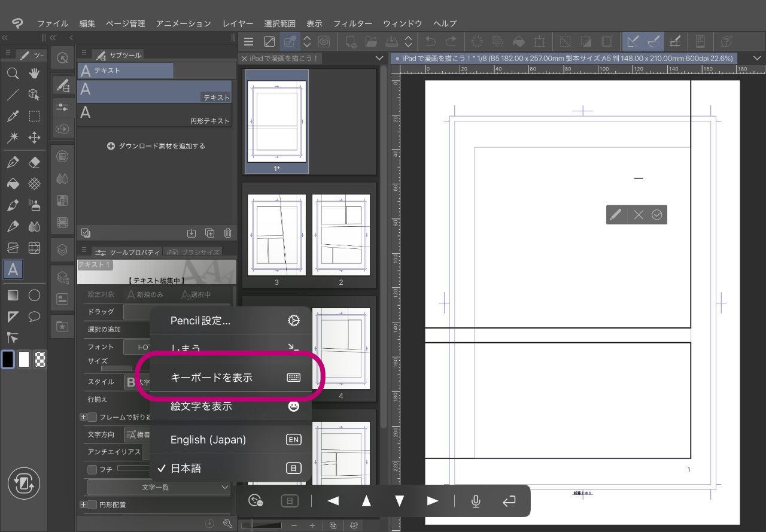This screenshot has width=766, height=532.
Task: Tap the microphone dictation icon
Action: (x=476, y=501)
